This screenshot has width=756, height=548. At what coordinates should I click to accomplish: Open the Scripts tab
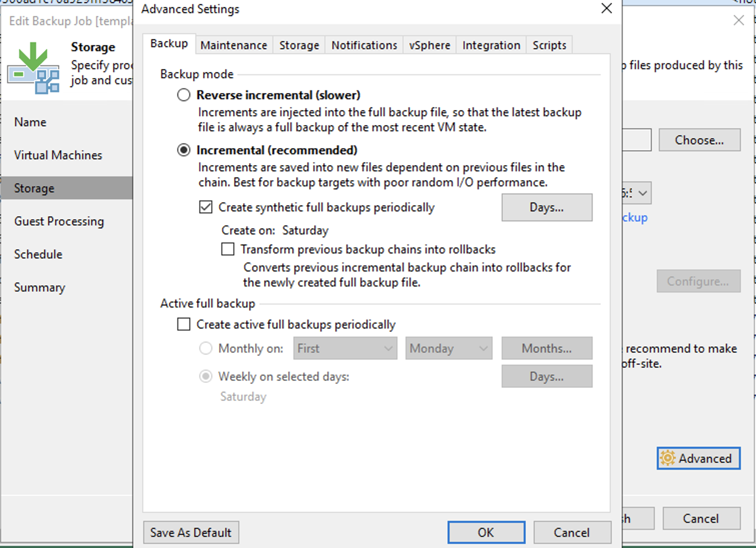tap(549, 45)
